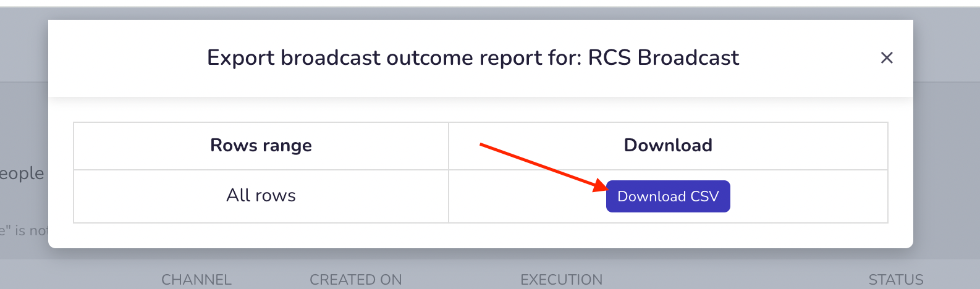Screen dimensions: 980x289
Task: Close the export report dialog
Action: (x=887, y=57)
